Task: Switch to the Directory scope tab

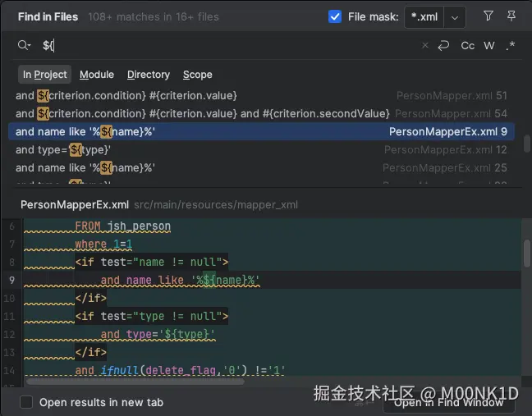Action: (x=149, y=75)
